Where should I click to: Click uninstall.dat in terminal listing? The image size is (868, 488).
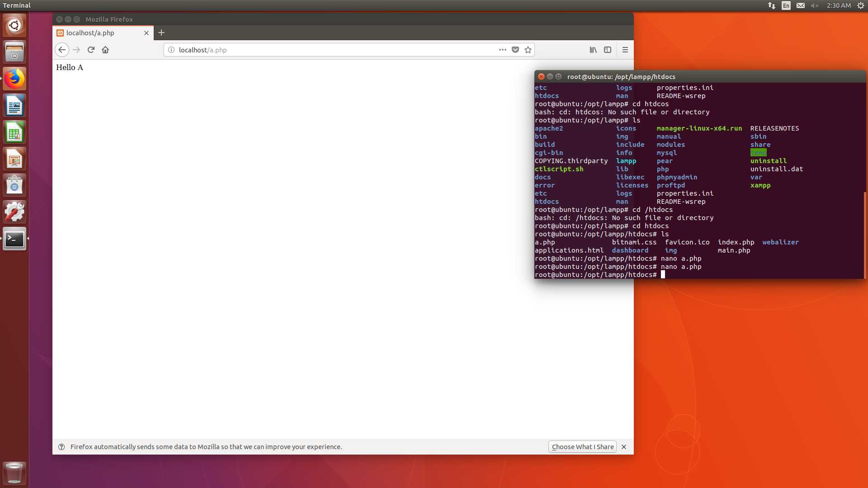777,169
